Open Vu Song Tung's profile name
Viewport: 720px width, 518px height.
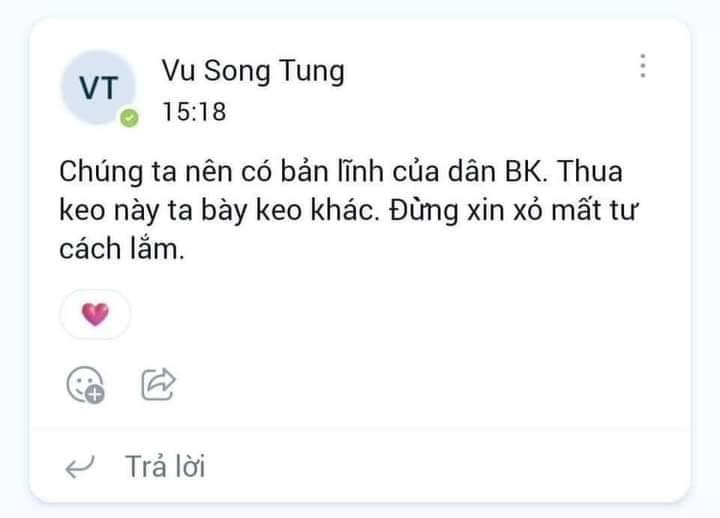click(253, 71)
